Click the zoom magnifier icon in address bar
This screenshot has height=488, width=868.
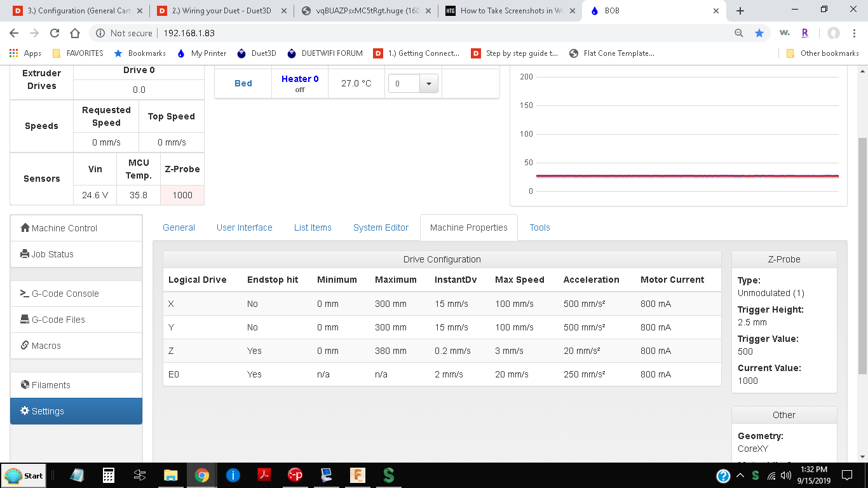pyautogui.click(x=738, y=33)
